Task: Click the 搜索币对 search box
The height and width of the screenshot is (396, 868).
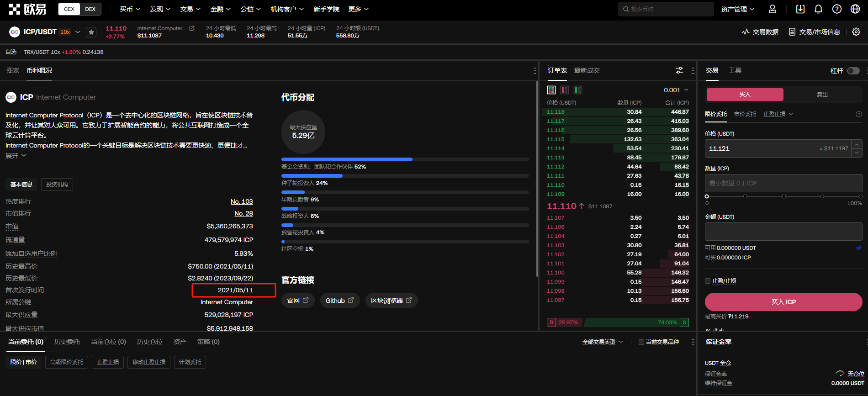Action: [666, 9]
